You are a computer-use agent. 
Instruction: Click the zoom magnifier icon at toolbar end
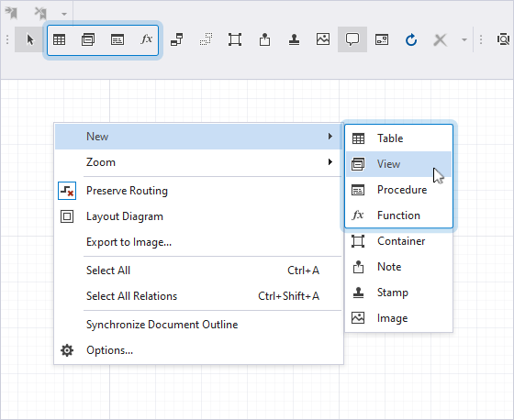(x=504, y=39)
